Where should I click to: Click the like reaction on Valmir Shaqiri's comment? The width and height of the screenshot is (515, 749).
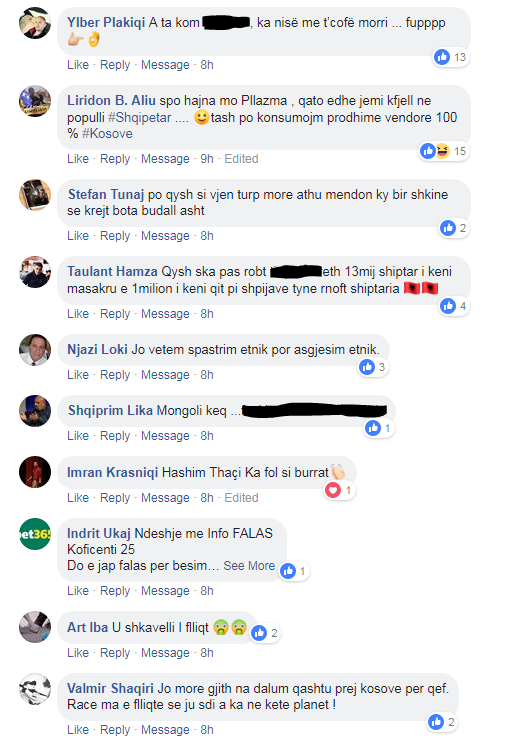(x=436, y=722)
